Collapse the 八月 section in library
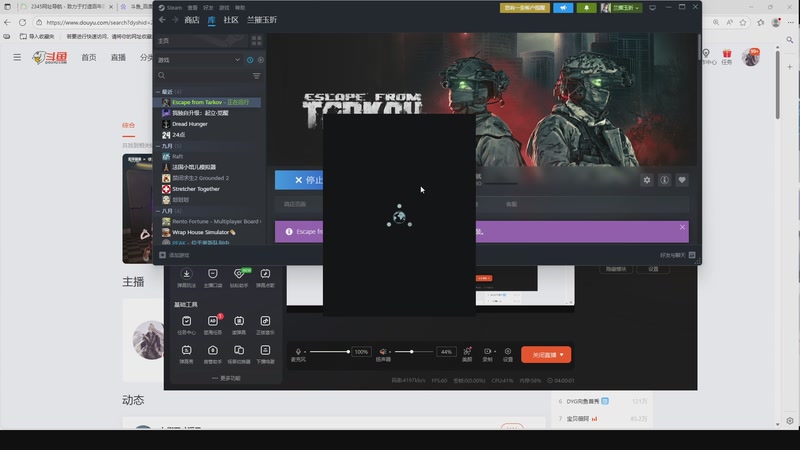800x450 pixels. 158,211
